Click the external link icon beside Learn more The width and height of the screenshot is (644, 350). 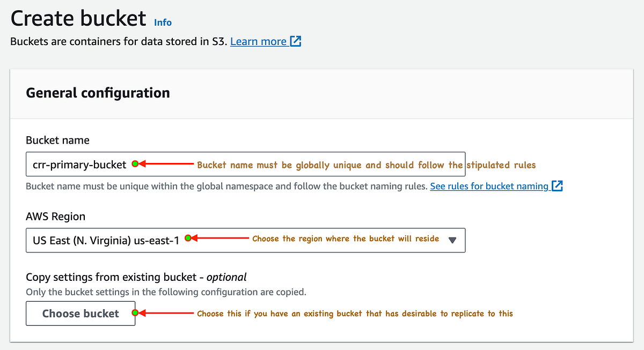click(x=296, y=41)
